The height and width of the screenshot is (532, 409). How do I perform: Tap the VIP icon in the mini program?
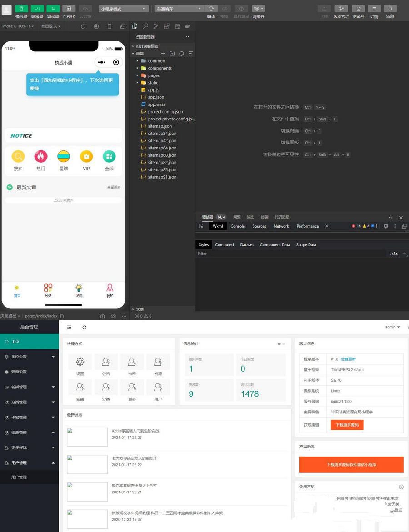point(86,157)
